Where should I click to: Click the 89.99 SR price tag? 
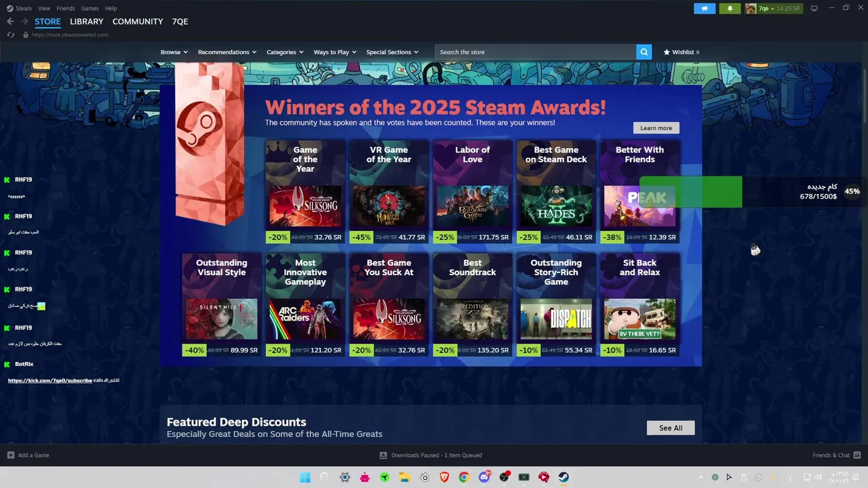[244, 350]
